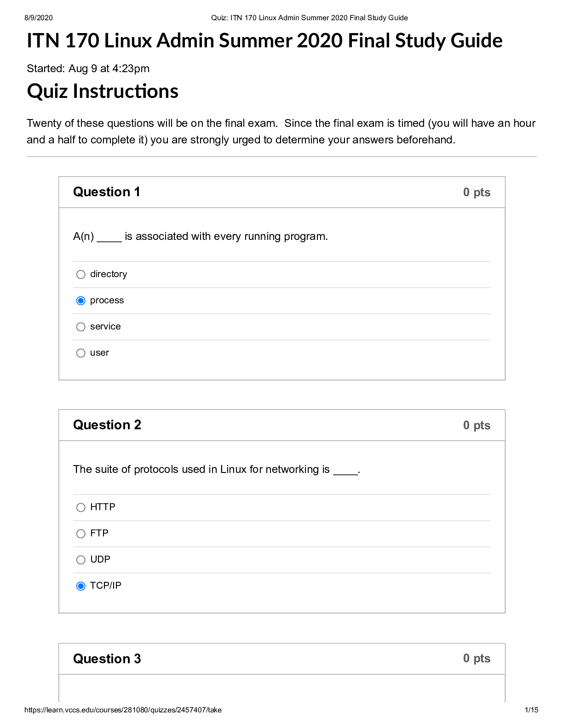The image size is (563, 728).
Task: Click Question 2's '0 pts' label
Action: [477, 425]
